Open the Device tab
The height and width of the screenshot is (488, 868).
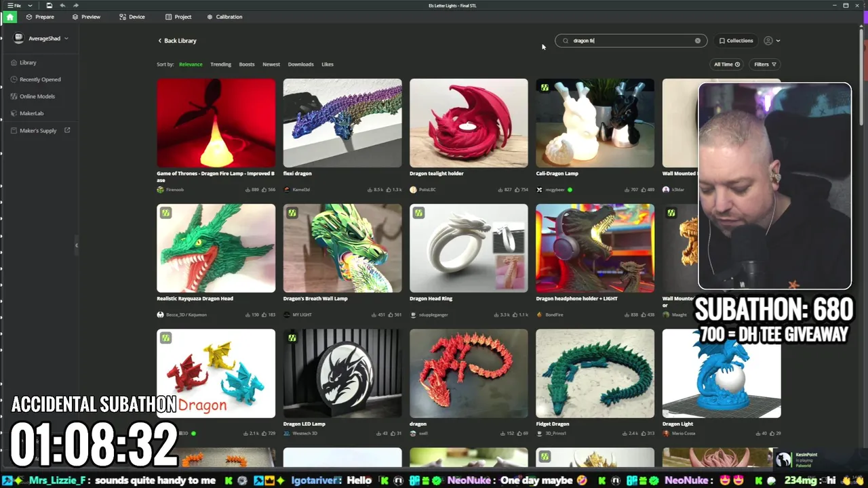pyautogui.click(x=132, y=17)
